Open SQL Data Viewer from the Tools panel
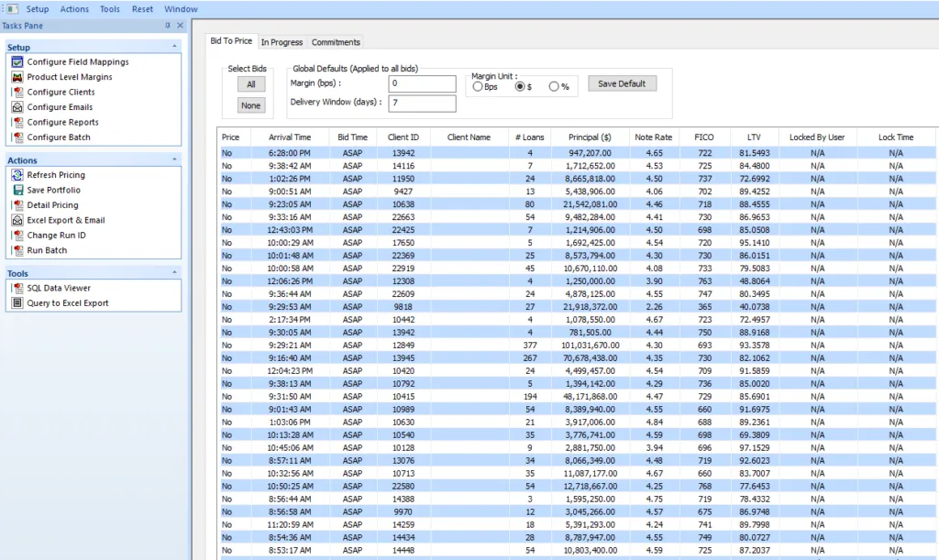Screen dimensions: 939x560 (x=20, y=288)
